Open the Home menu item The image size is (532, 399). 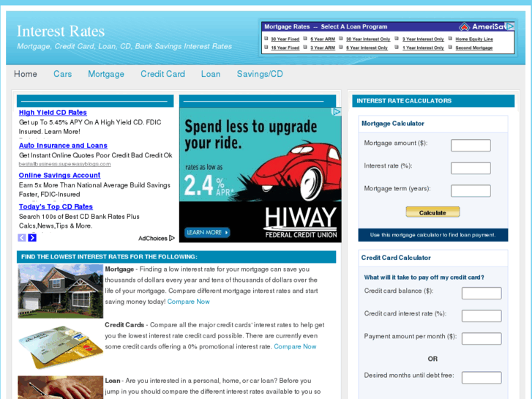tap(26, 74)
